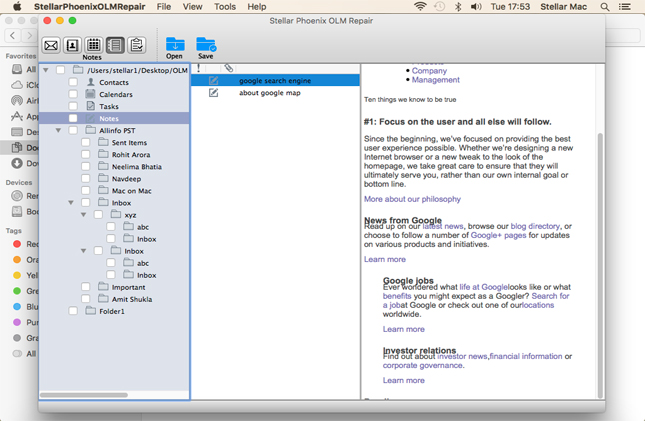Follow the 'investor news' link

point(463,356)
